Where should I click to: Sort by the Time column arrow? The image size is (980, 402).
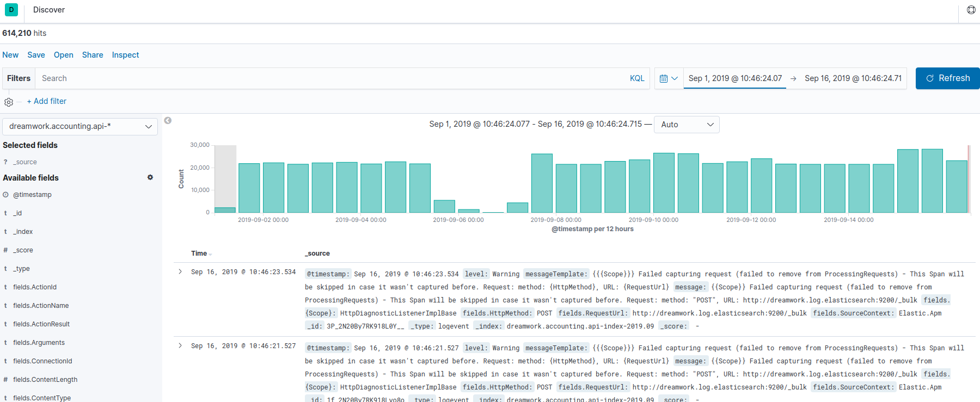[x=211, y=254]
